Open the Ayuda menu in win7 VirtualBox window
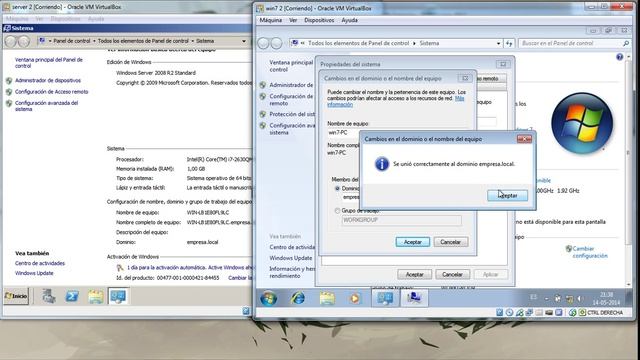Screen dimensions: 640x360 (x=349, y=20)
